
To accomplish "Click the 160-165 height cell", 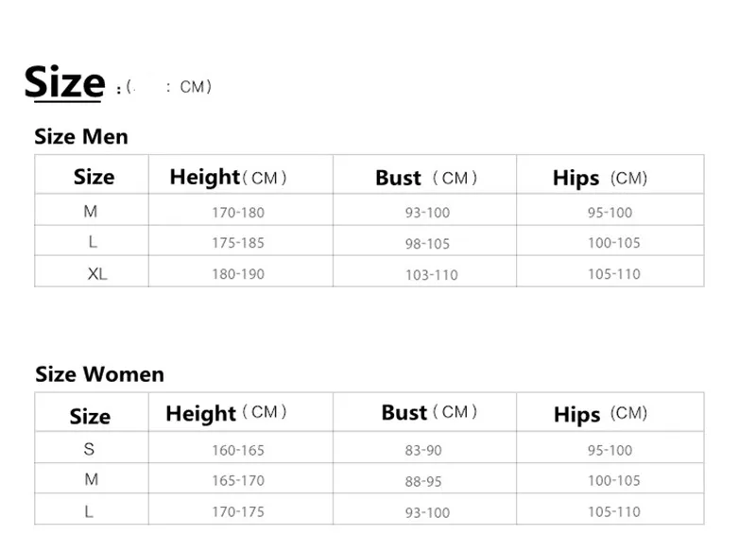I will click(x=237, y=450).
